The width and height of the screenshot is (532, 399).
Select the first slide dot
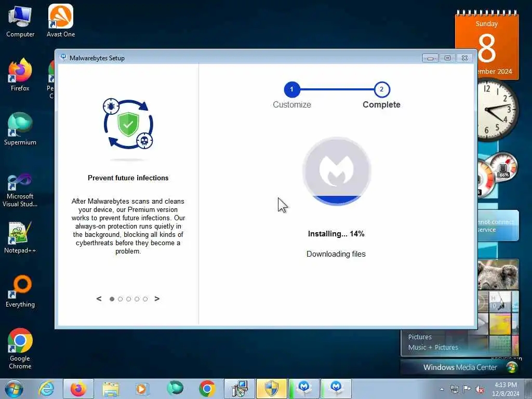point(112,299)
